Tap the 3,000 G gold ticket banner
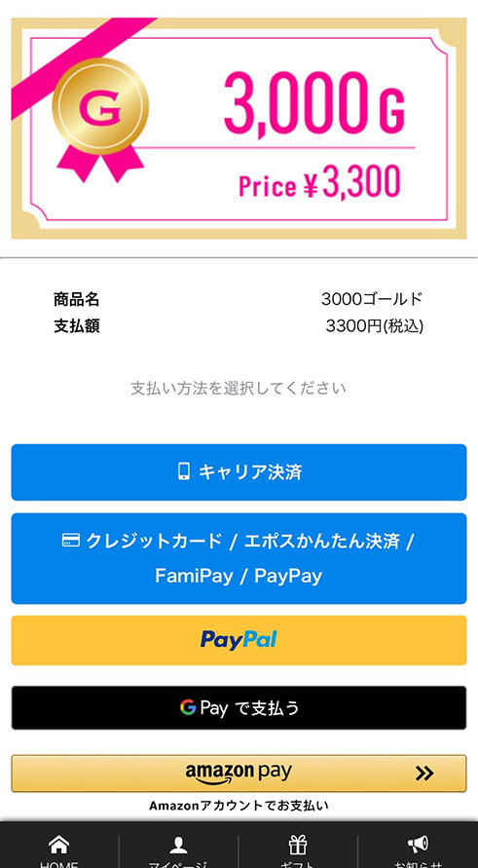 click(x=239, y=129)
